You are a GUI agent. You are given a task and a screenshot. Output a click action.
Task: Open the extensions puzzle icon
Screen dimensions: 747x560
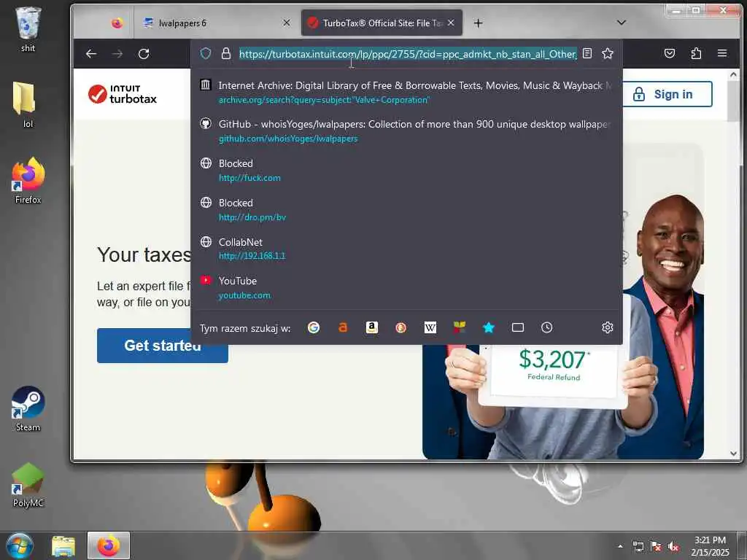coord(696,53)
